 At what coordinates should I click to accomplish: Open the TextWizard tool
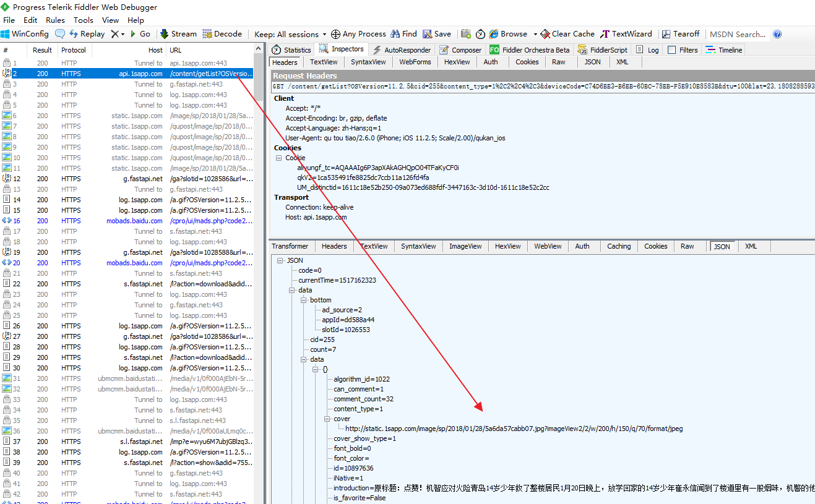[x=626, y=34]
